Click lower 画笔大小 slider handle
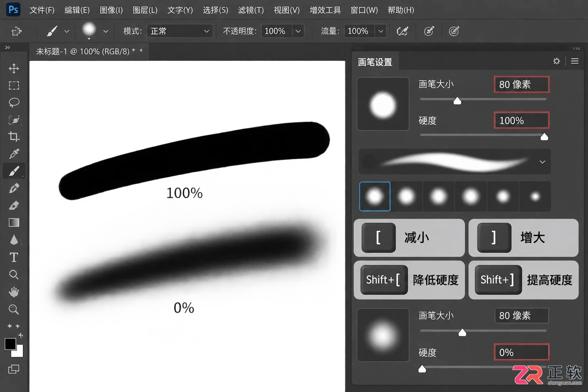Viewport: 588px width, 392px height. pos(462,333)
